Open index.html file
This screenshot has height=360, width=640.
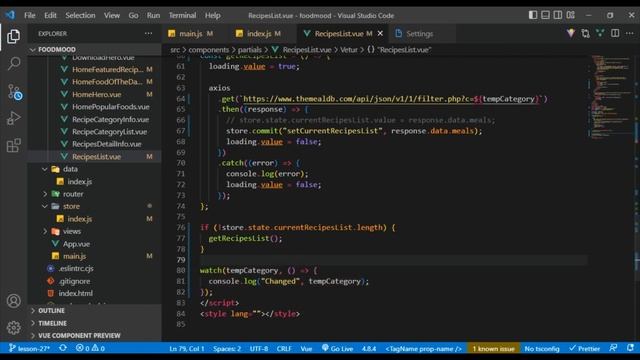coord(76,293)
